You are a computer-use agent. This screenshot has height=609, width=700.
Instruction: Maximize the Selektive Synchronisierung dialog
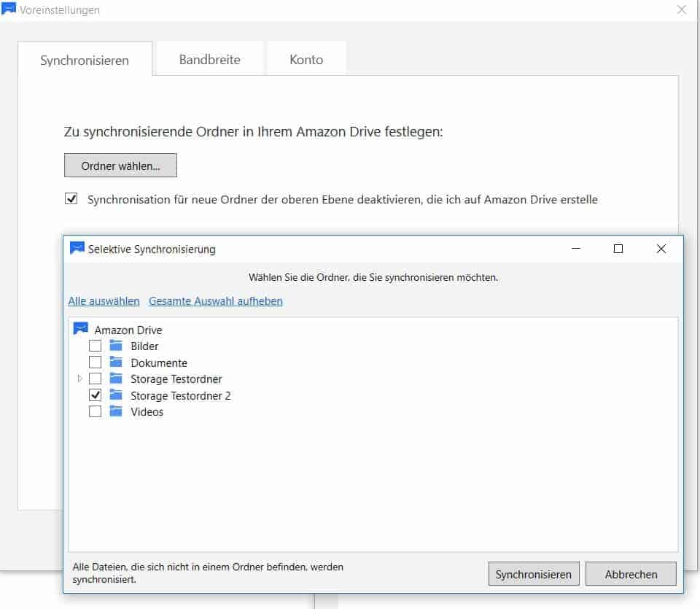[618, 248]
